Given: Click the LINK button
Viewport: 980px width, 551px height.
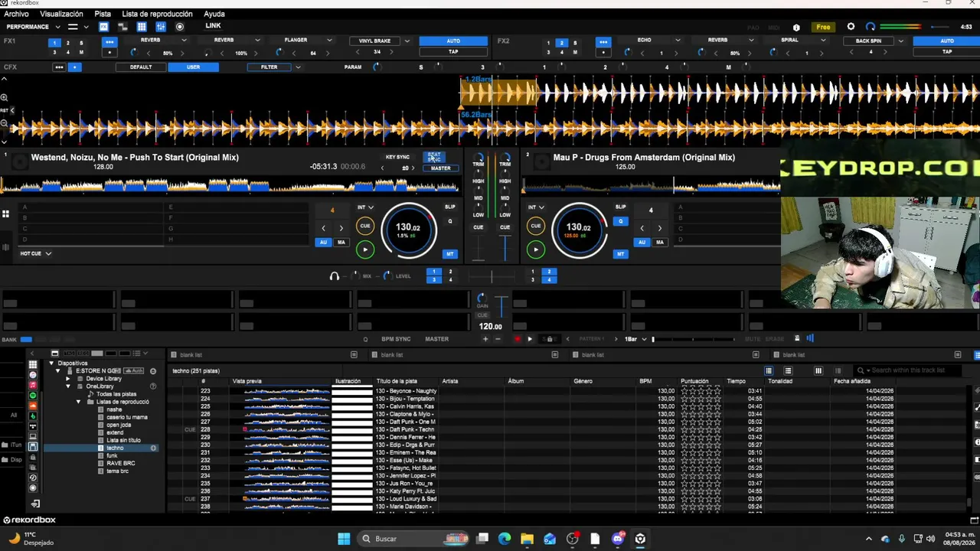Looking at the screenshot, I should (x=213, y=26).
